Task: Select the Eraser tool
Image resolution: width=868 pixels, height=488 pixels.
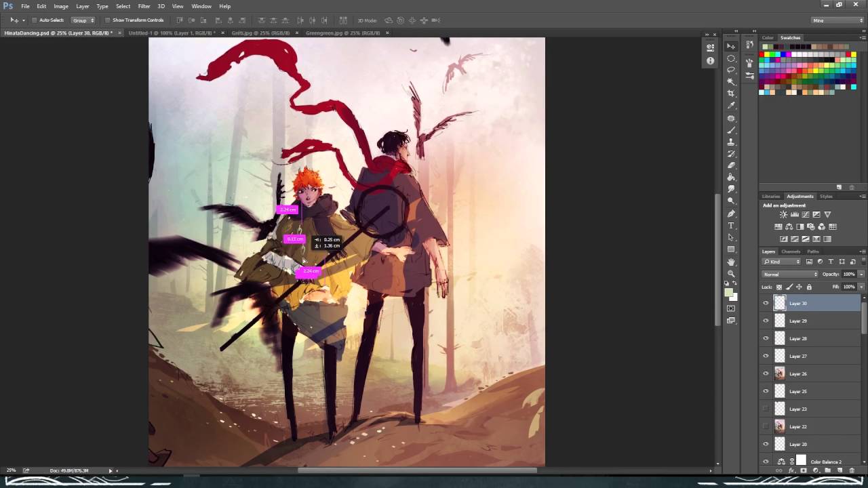Action: 731,165
